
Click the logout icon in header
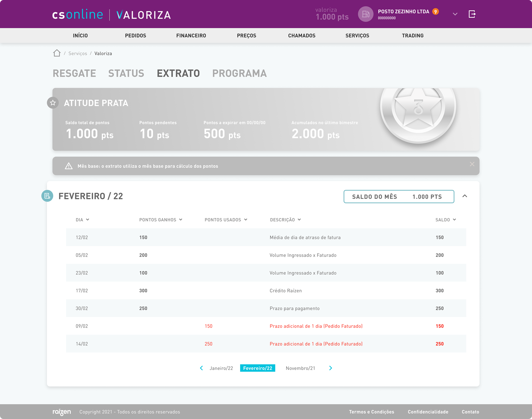tap(472, 14)
